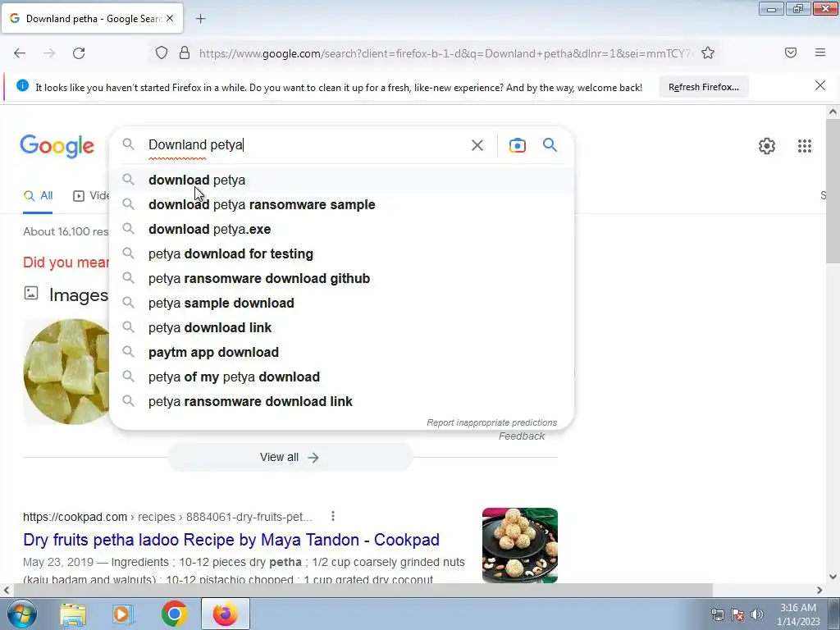Select the All results tab
840x630 pixels.
click(x=38, y=196)
